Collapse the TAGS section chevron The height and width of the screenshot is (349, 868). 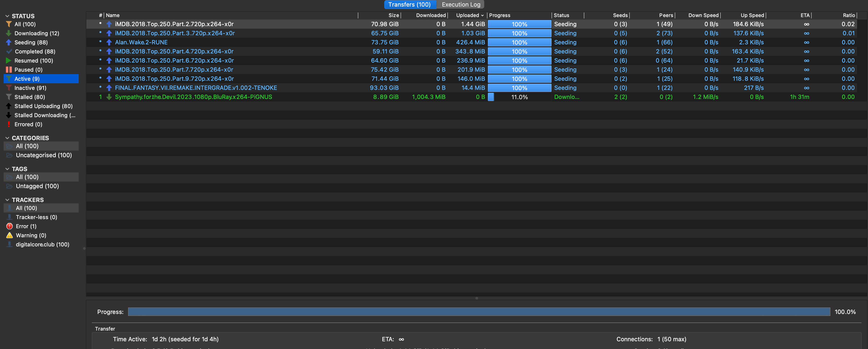tap(7, 169)
